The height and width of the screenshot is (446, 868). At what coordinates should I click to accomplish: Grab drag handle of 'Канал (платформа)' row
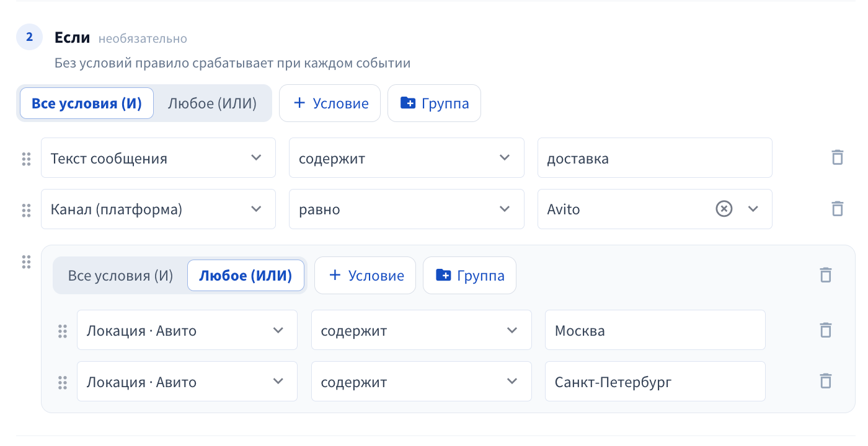(x=26, y=210)
